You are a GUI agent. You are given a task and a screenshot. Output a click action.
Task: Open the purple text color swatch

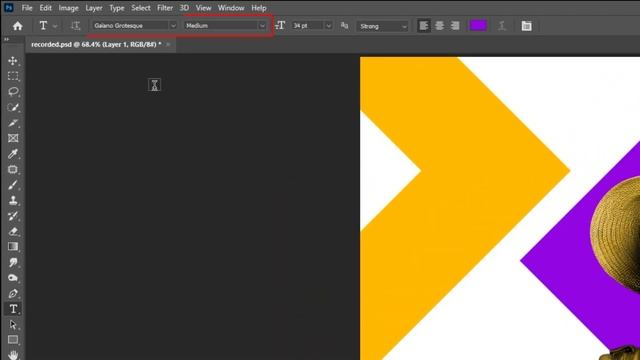(478, 26)
